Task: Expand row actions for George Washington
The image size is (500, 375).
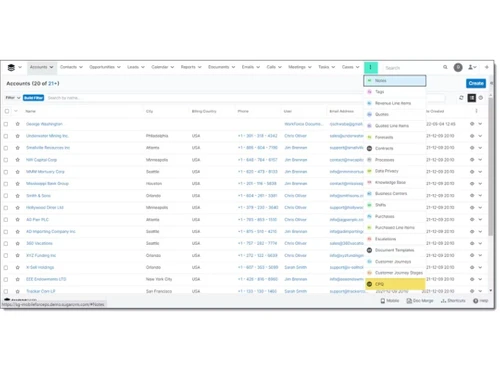Action: pyautogui.click(x=480, y=124)
